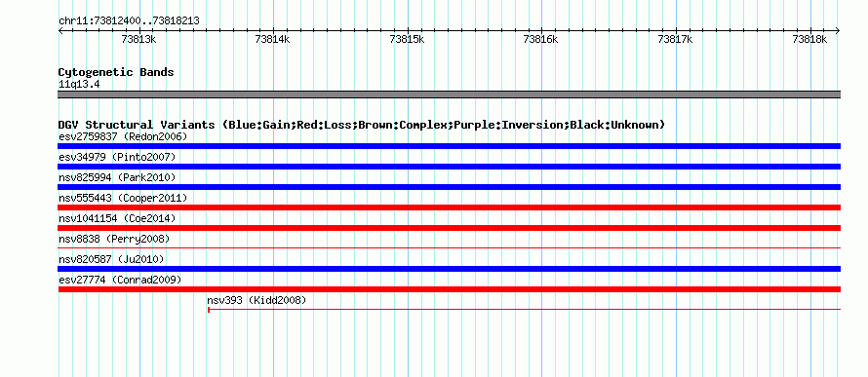Click the nsv555443 (Cooper2011) label
This screenshot has width=868, height=377.
point(123,198)
